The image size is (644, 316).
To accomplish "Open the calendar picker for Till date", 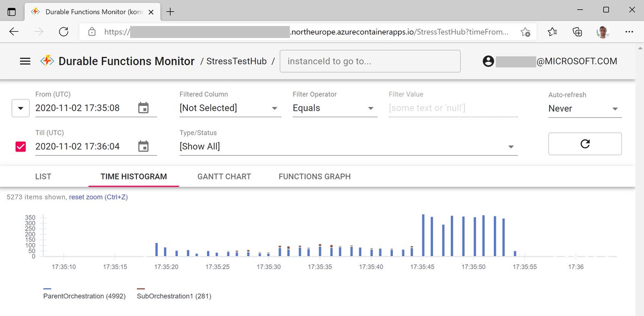I will pyautogui.click(x=143, y=146).
